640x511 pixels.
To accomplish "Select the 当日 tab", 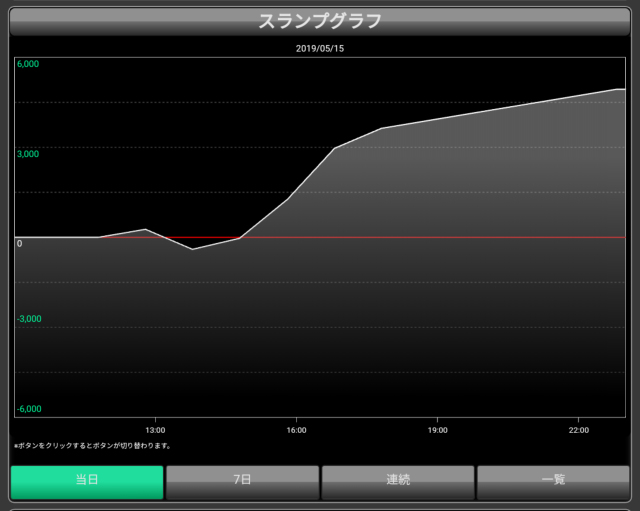I will pos(87,481).
